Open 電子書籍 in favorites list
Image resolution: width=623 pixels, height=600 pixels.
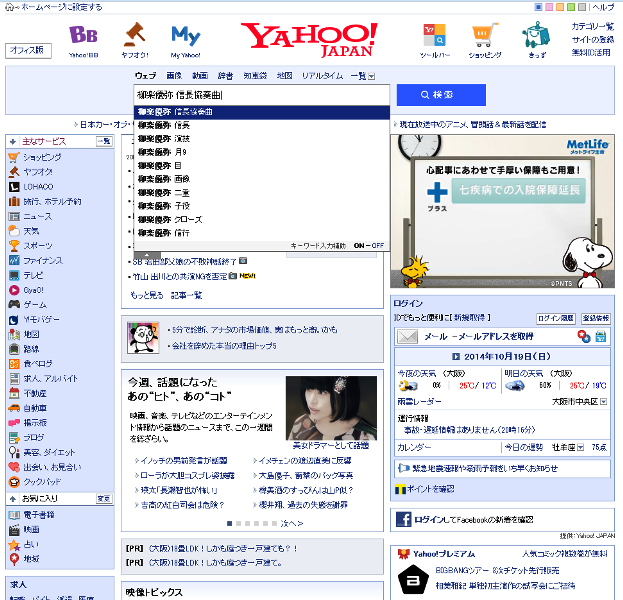[x=39, y=515]
